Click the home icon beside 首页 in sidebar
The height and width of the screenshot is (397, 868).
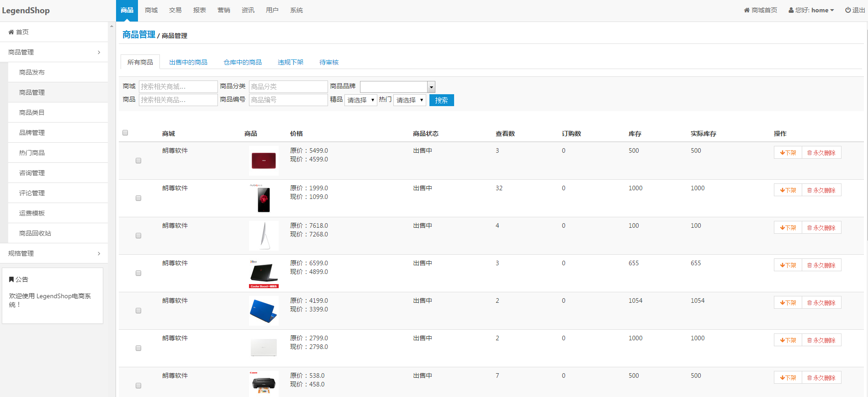point(11,32)
